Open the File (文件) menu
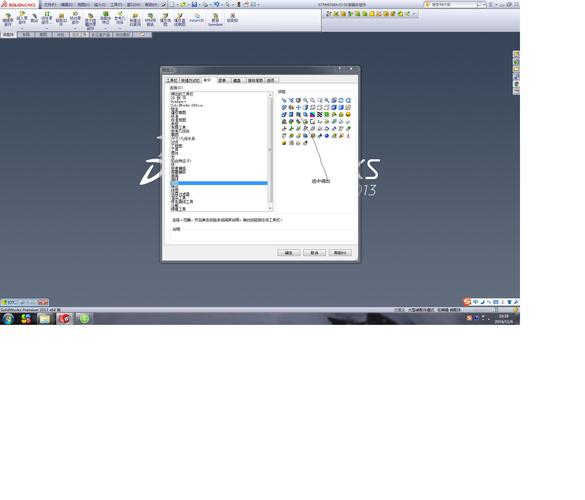 [49, 4]
